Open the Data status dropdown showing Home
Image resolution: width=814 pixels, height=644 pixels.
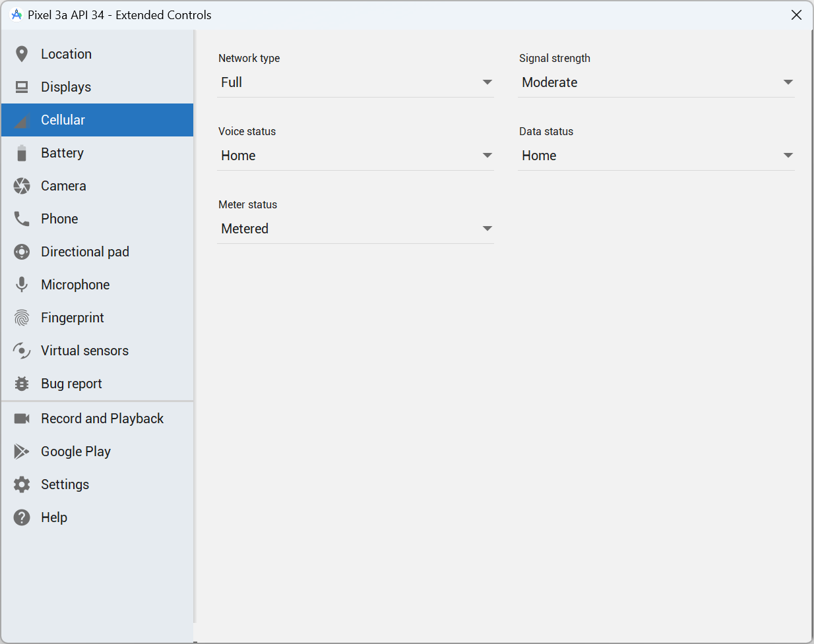[656, 156]
